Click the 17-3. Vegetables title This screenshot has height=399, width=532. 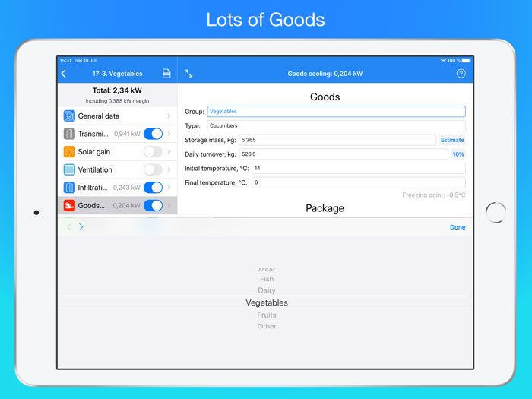[117, 74]
